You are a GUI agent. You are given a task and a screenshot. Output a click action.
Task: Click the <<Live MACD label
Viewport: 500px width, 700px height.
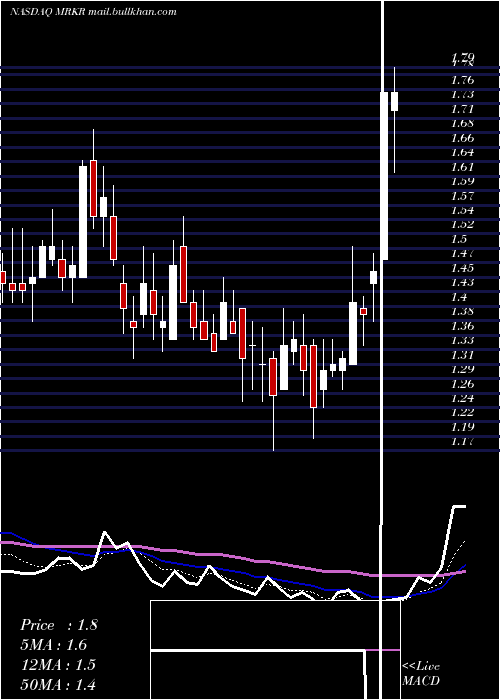click(421, 673)
